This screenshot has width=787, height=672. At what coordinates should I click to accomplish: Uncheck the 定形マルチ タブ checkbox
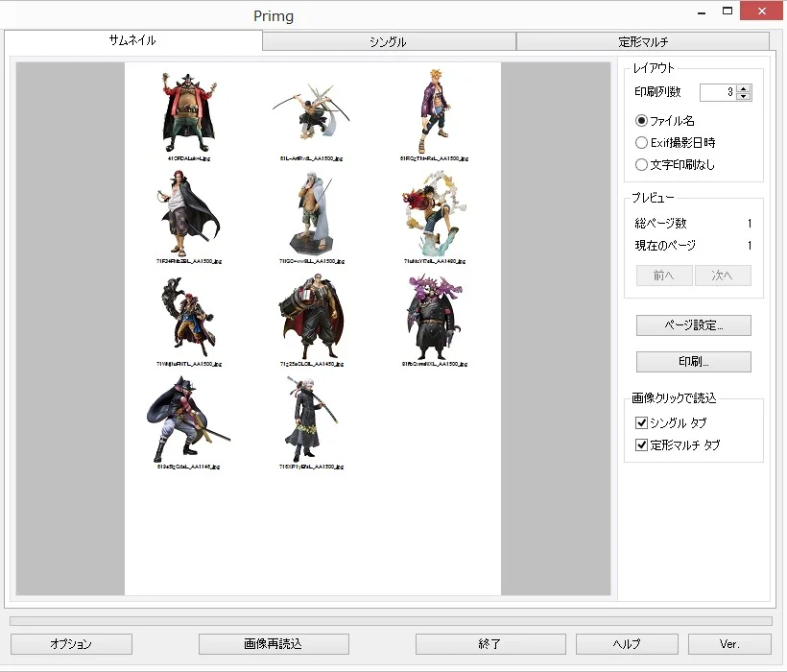tap(641, 445)
